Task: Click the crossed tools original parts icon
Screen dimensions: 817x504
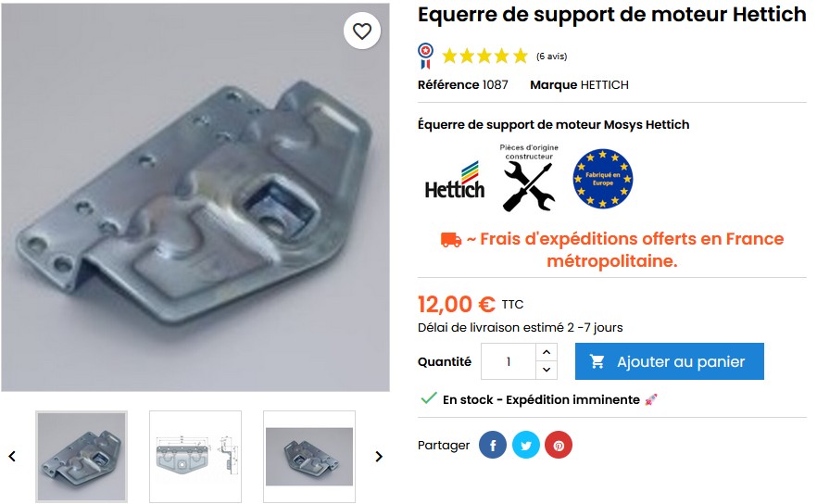Action: (x=529, y=179)
